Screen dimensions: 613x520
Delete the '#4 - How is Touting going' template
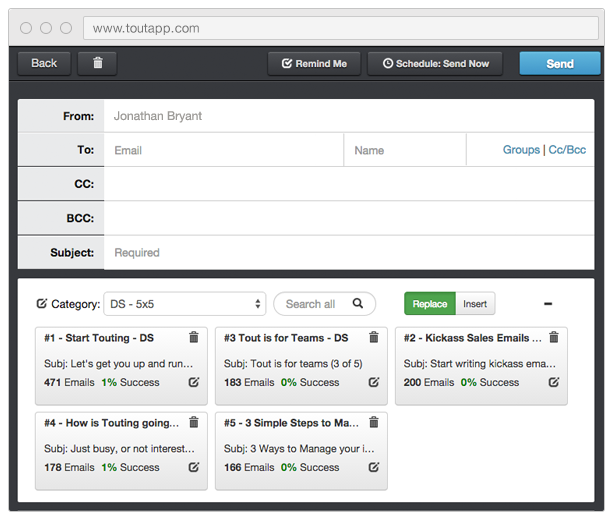coord(194,422)
